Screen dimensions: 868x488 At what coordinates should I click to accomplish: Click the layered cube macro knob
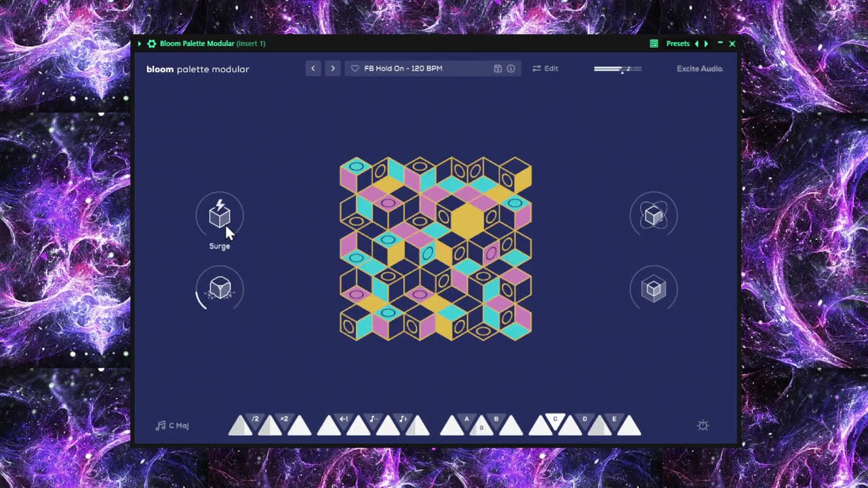[x=653, y=289]
